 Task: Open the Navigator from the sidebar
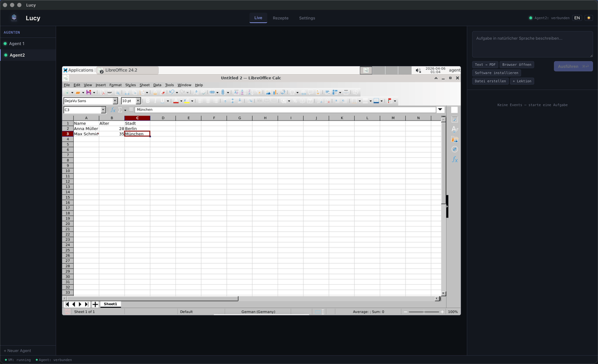(x=454, y=149)
